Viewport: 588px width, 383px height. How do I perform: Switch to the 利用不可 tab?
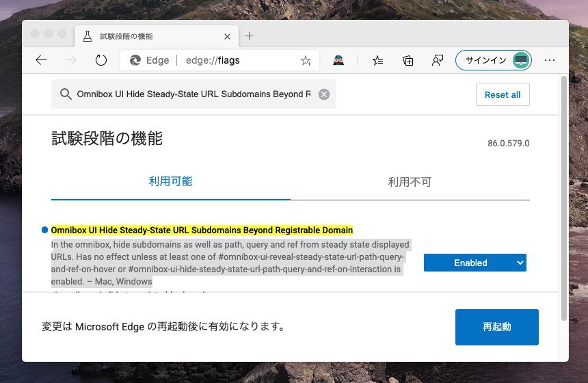pos(410,183)
